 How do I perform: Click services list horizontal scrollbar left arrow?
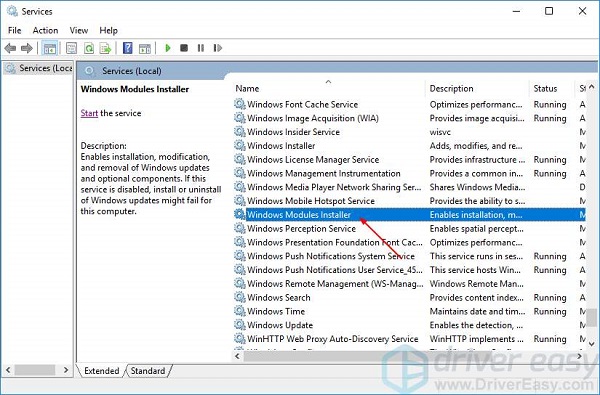coord(238,356)
